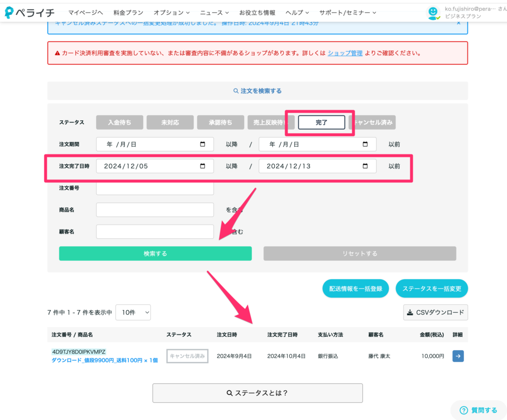Toggle the 未対応 status filter
This screenshot has width=507, height=420.
170,122
